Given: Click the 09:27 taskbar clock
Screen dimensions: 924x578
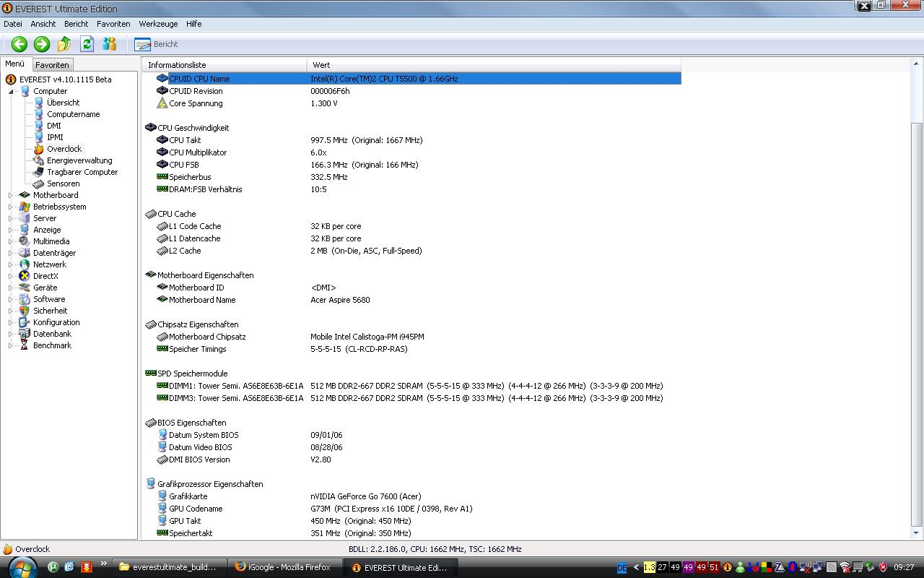Looking at the screenshot, I should tap(904, 567).
